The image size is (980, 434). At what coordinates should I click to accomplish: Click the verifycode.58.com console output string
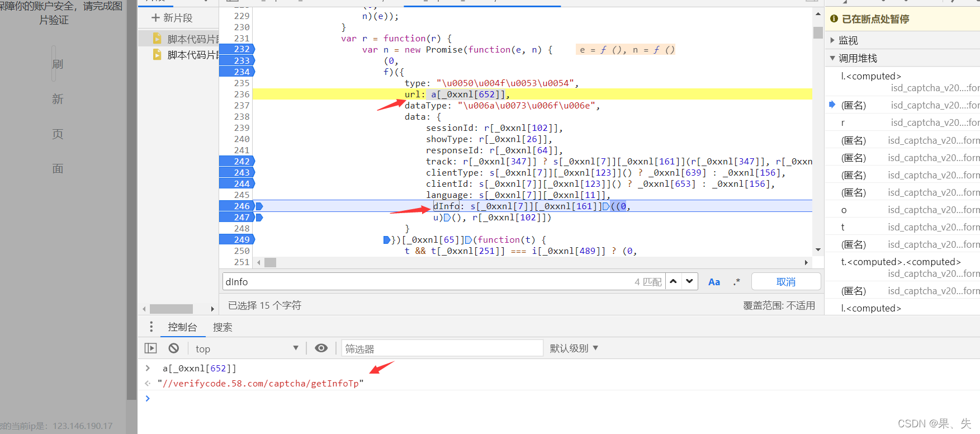pos(261,383)
